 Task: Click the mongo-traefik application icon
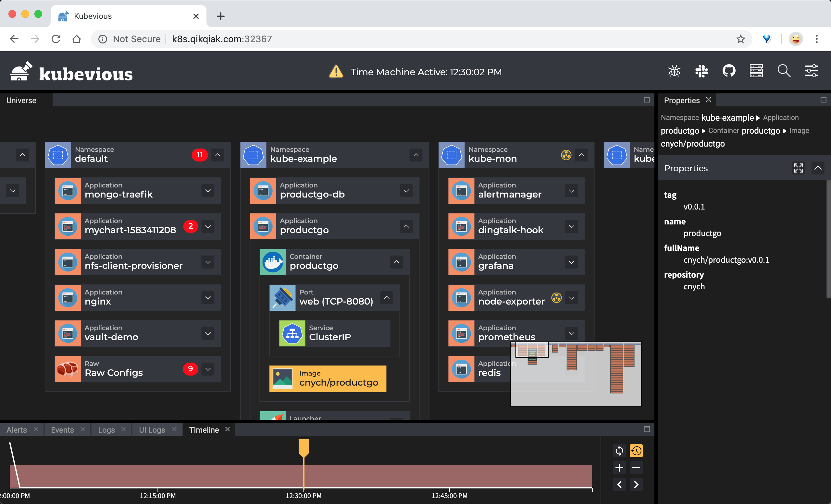click(x=68, y=191)
